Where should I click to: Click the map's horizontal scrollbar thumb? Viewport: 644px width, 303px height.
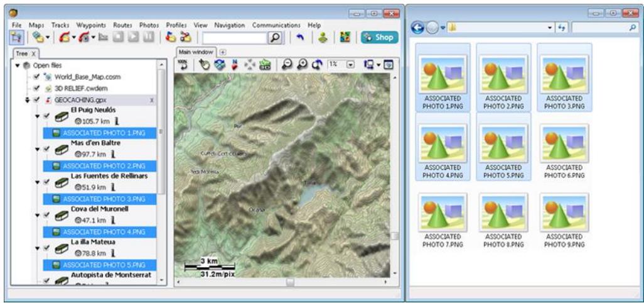pyautogui.click(x=290, y=282)
